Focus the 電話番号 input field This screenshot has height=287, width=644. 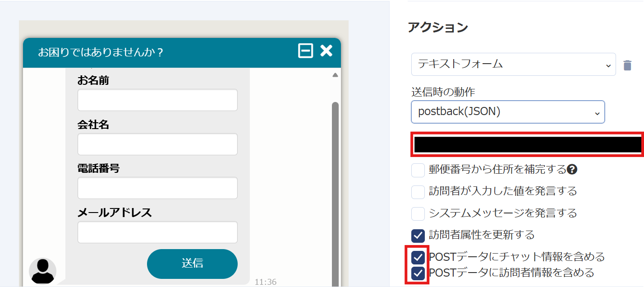[157, 188]
